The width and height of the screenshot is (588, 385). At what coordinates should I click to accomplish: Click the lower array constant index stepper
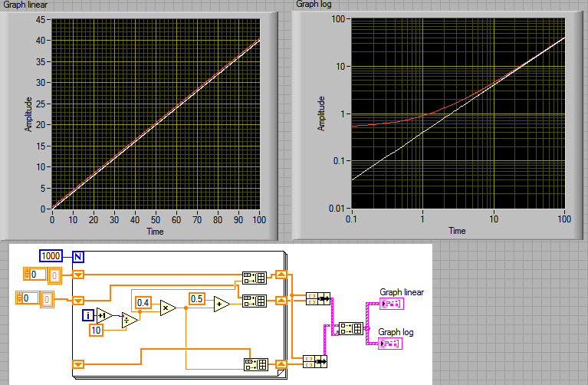tap(19, 298)
